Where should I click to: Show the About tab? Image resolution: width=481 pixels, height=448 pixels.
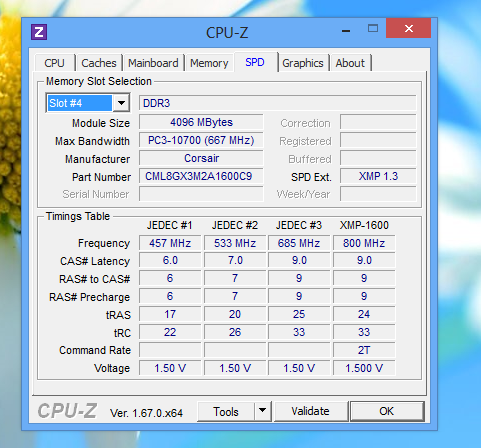pos(350,63)
